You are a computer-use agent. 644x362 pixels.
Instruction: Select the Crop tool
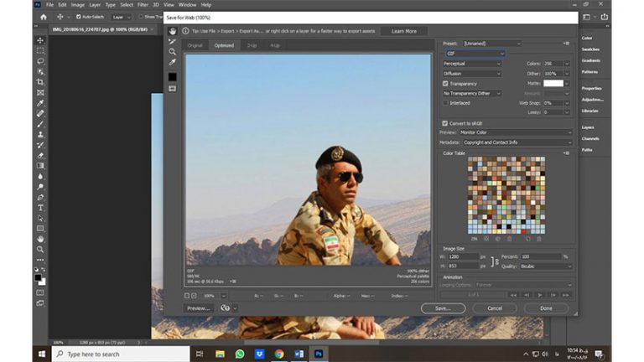point(40,82)
